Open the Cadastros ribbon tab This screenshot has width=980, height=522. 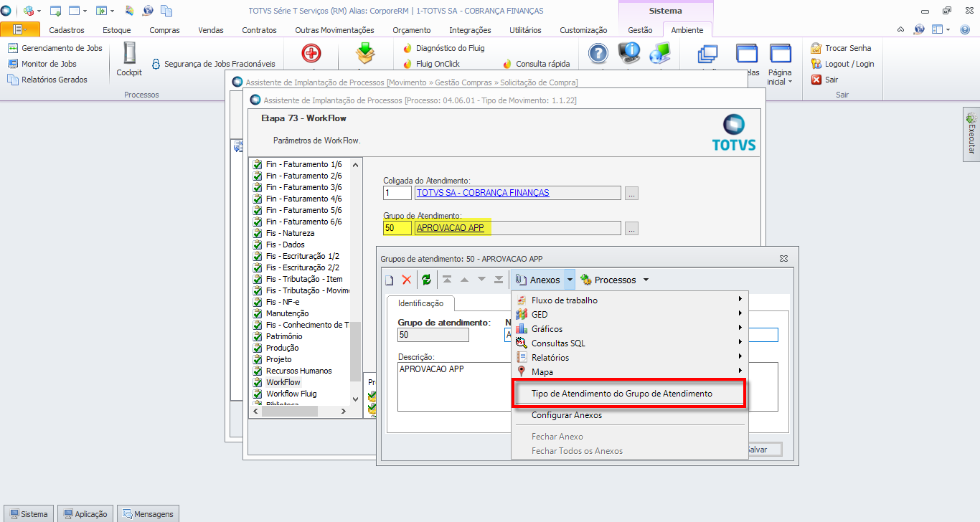[67, 30]
